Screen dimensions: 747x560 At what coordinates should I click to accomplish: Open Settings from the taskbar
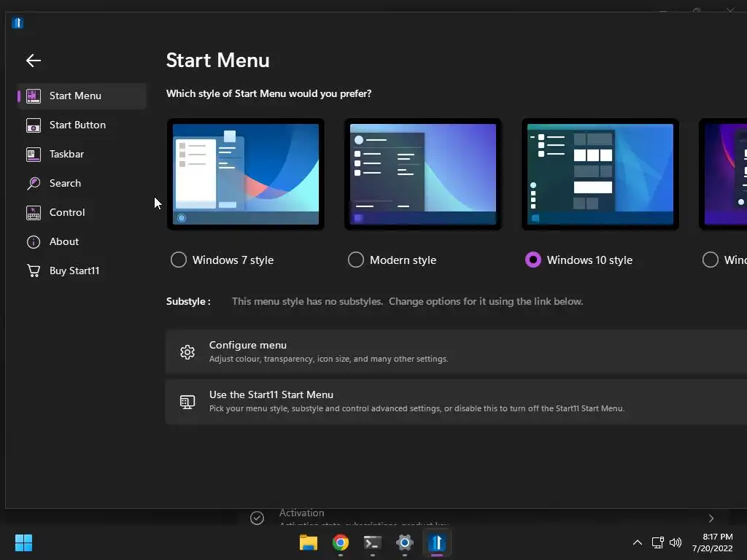pos(404,542)
